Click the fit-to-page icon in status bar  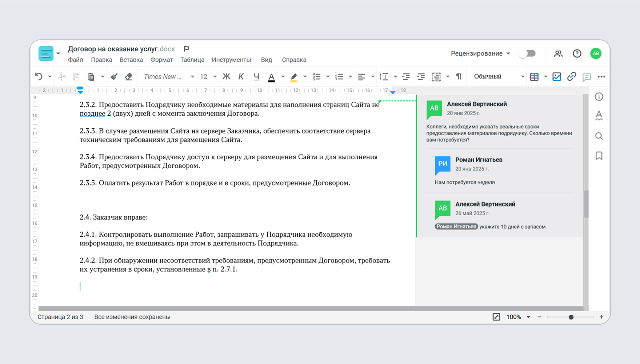[496, 317]
